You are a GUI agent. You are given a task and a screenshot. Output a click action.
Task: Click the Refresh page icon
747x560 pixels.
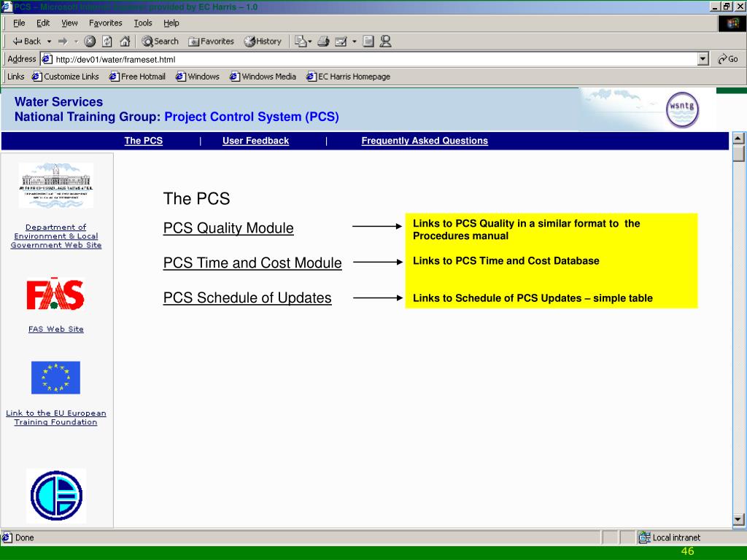pos(107,42)
